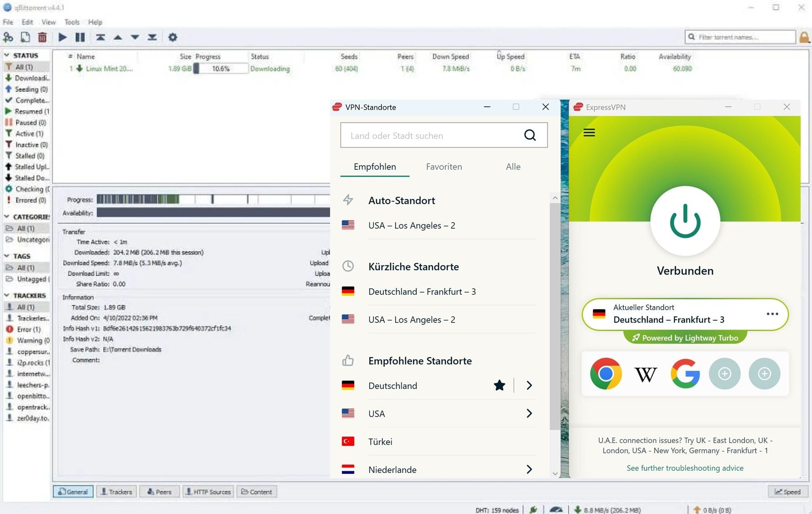Resume torrents with the play icon

point(62,37)
